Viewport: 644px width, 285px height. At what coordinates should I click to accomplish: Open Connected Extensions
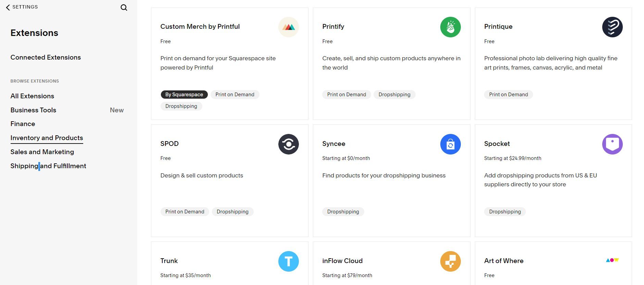(46, 57)
